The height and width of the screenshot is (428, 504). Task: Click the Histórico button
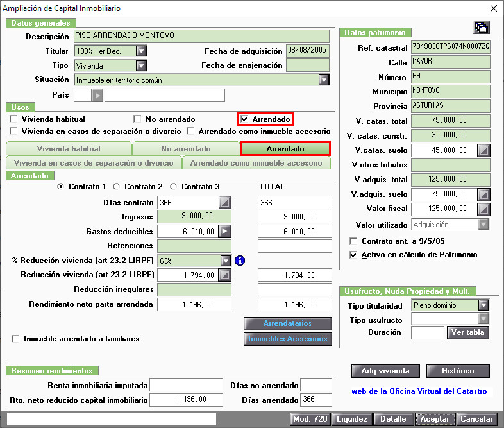458,371
